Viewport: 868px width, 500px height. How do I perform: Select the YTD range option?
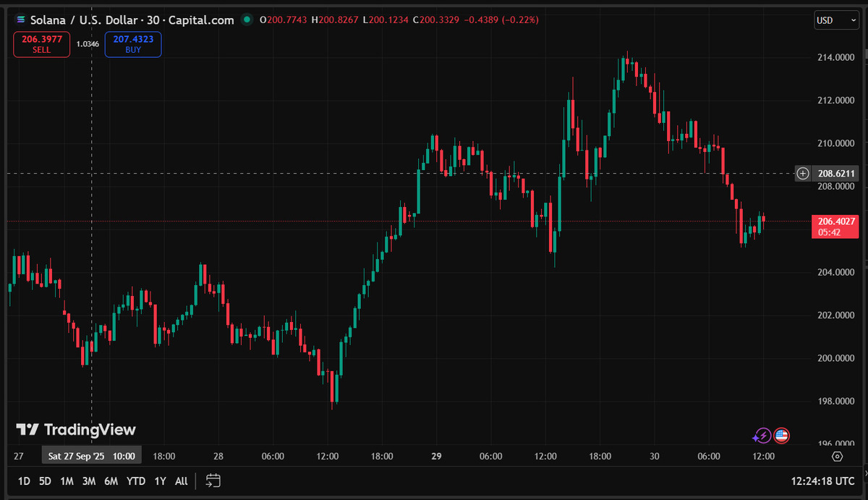[x=135, y=481]
